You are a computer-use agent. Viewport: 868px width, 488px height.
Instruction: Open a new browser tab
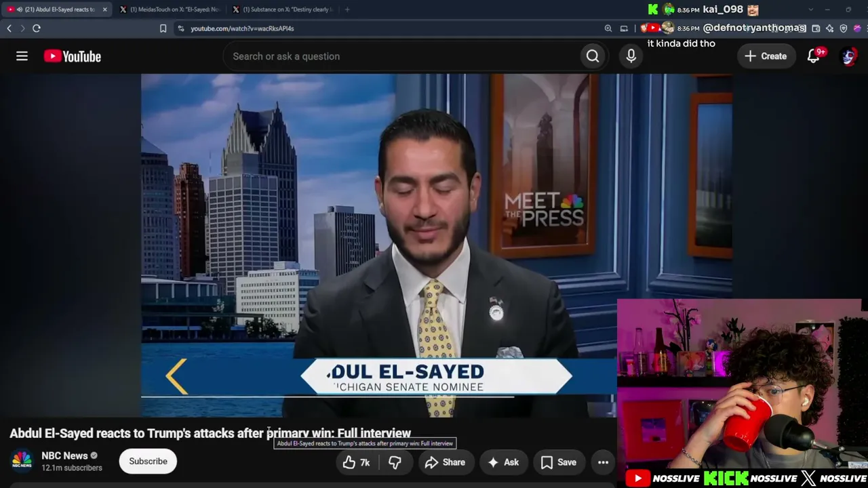click(x=347, y=9)
